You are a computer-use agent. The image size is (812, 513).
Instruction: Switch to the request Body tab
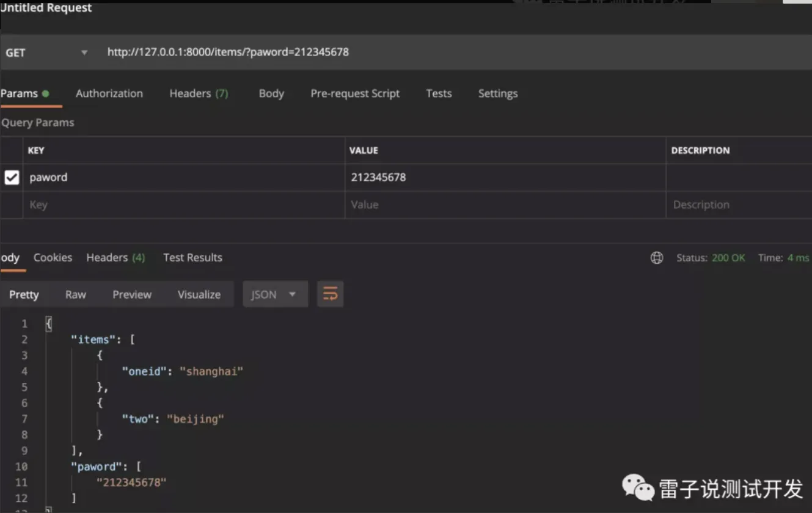tap(271, 93)
